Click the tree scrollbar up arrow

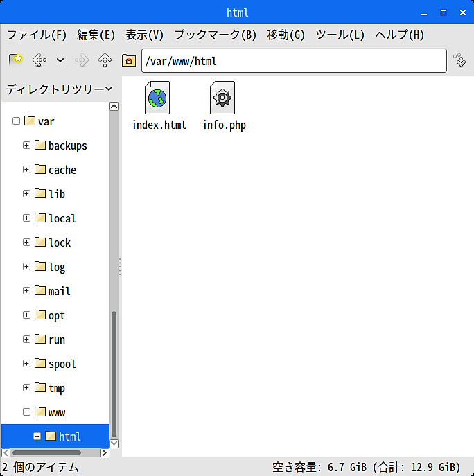click(114, 106)
